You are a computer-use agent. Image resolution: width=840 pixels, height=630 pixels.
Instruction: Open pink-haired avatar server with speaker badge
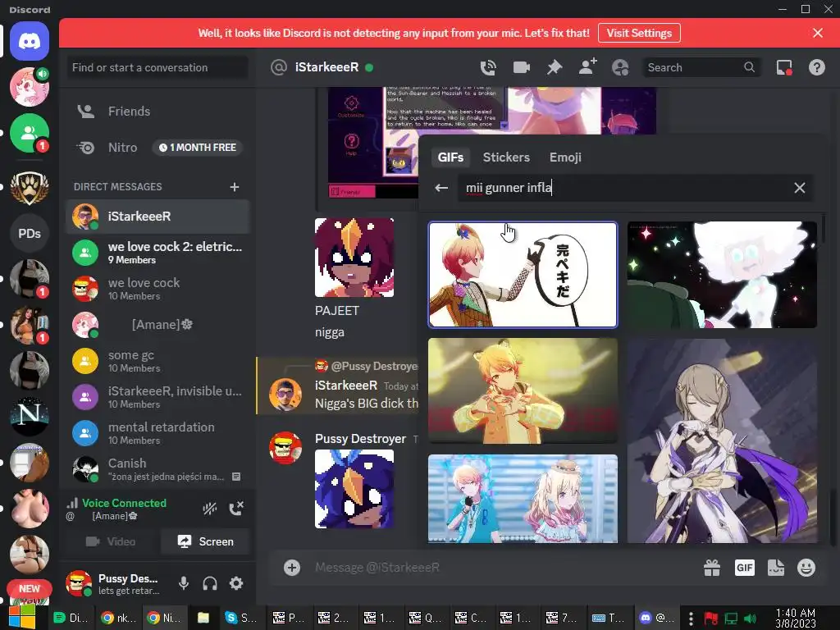30,87
